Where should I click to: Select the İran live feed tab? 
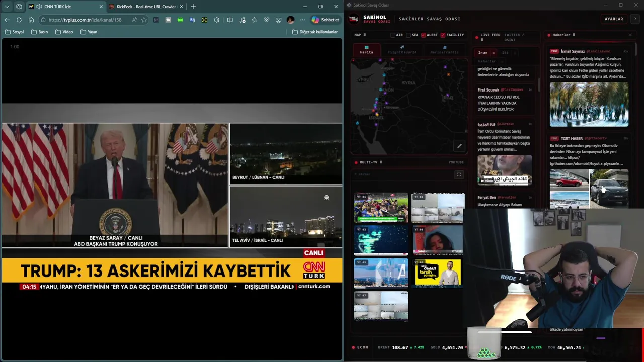click(x=486, y=52)
